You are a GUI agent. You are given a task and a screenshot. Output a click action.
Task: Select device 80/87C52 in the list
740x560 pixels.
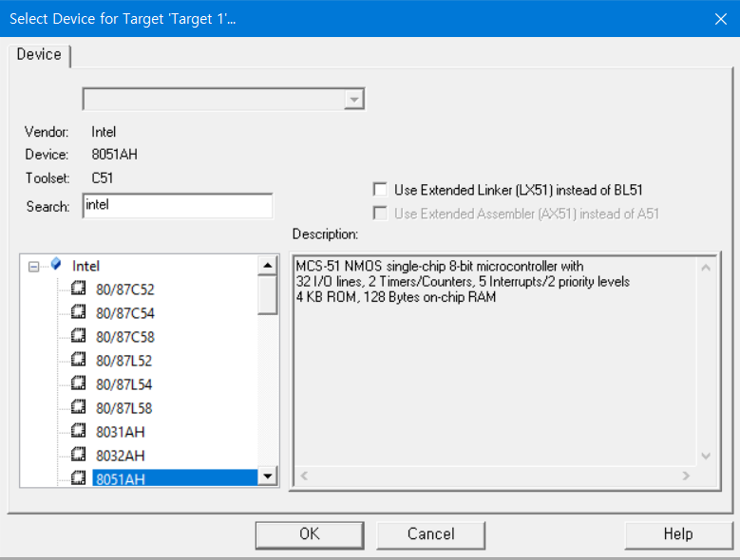pyautogui.click(x=125, y=289)
